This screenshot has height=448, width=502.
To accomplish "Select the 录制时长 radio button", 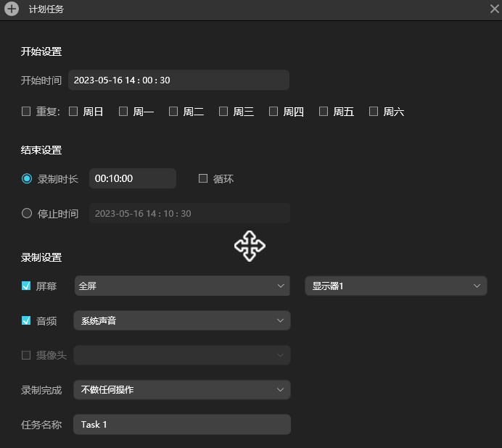I will 27,178.
